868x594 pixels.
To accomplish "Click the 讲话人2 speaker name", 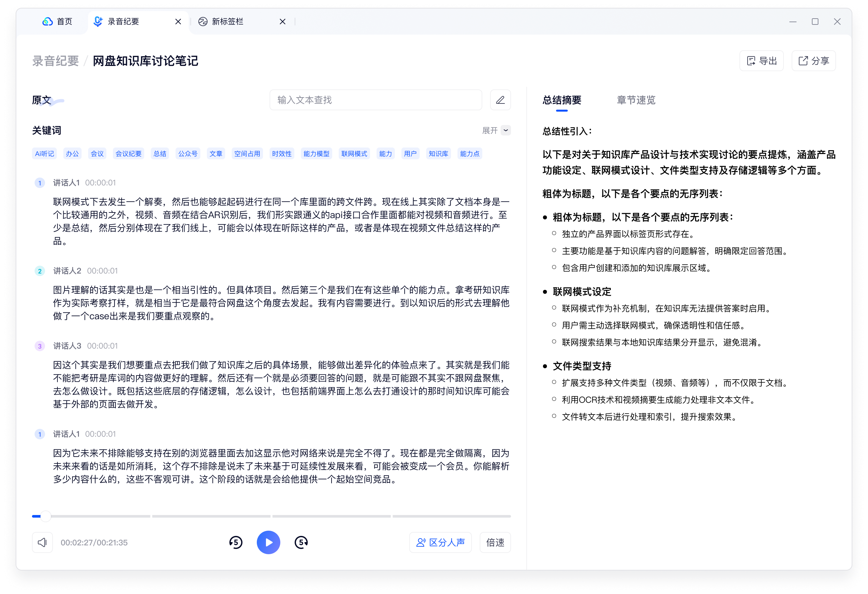I will (67, 271).
